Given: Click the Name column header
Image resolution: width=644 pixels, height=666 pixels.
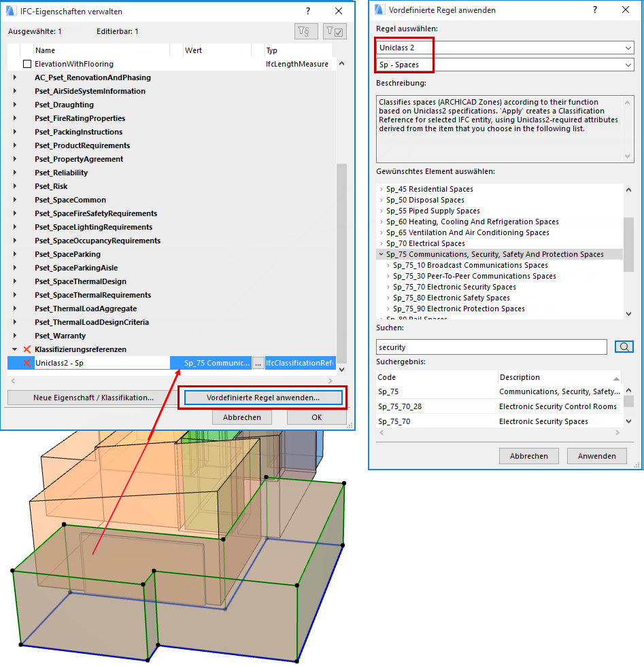Looking at the screenshot, I should 101,50.
